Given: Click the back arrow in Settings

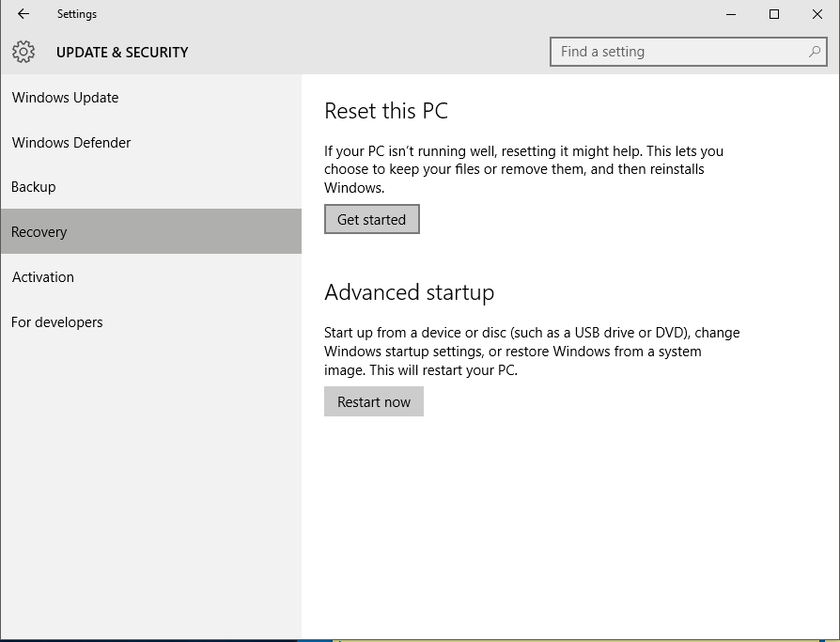Looking at the screenshot, I should [23, 14].
